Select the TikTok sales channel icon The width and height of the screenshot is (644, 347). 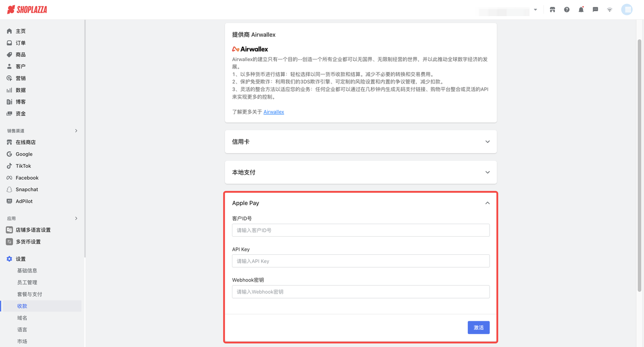point(8,166)
